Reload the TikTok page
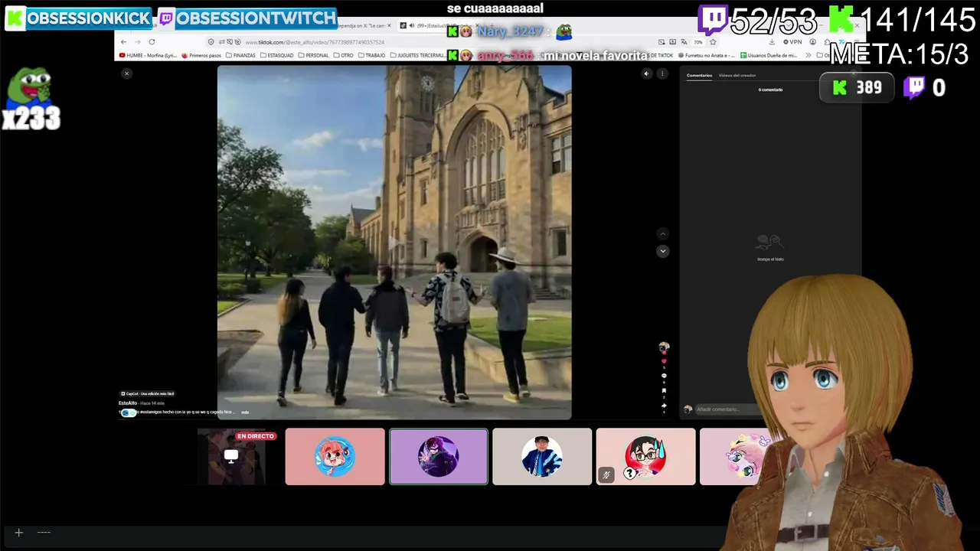Viewport: 980px width, 551px height. 152,42
